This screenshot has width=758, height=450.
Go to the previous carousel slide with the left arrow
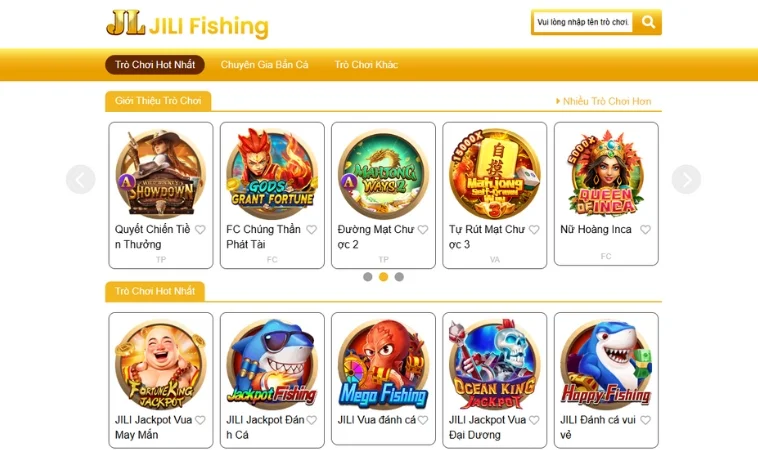coord(81,179)
